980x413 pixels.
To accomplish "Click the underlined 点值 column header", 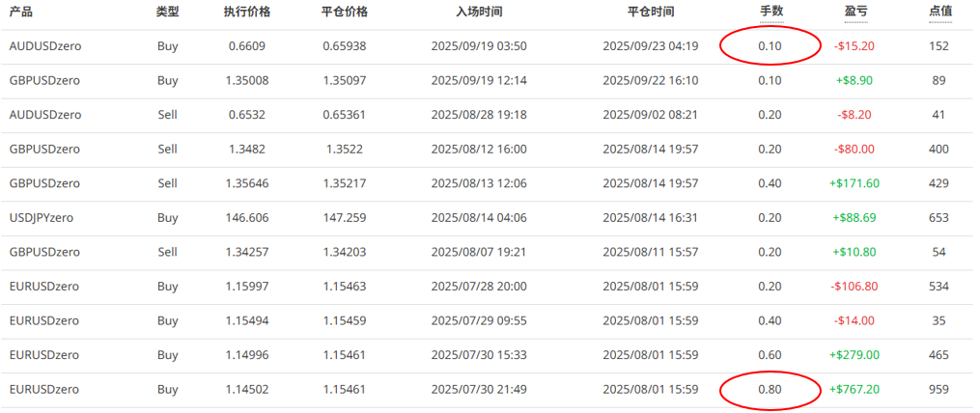I will 939,12.
